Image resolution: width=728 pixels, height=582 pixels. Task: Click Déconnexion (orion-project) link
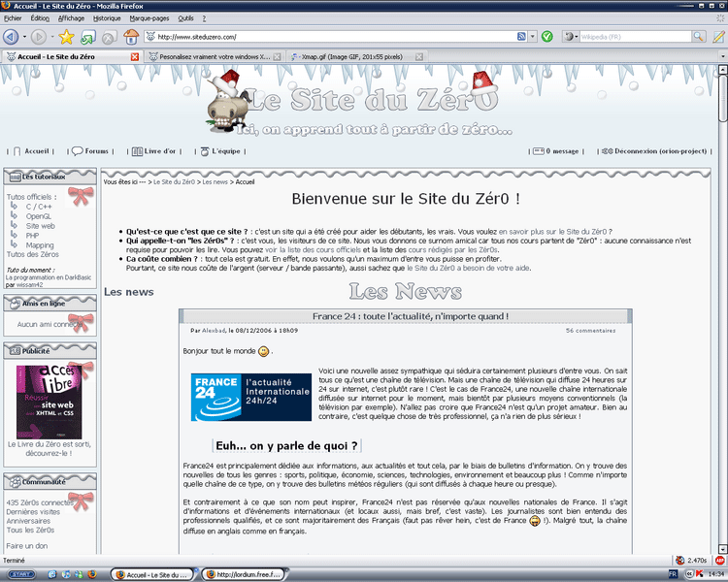(x=660, y=151)
